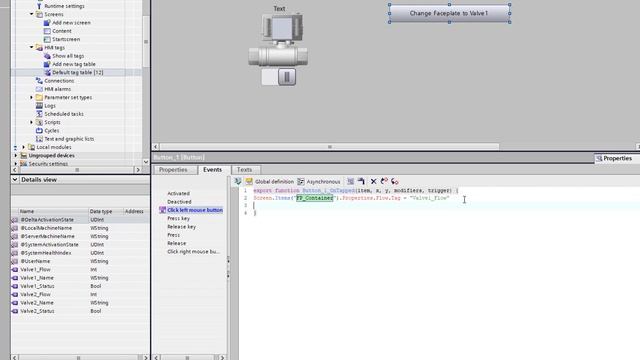Open the Scheduled tasks icon
The height and width of the screenshot is (360, 640).
pos(39,114)
